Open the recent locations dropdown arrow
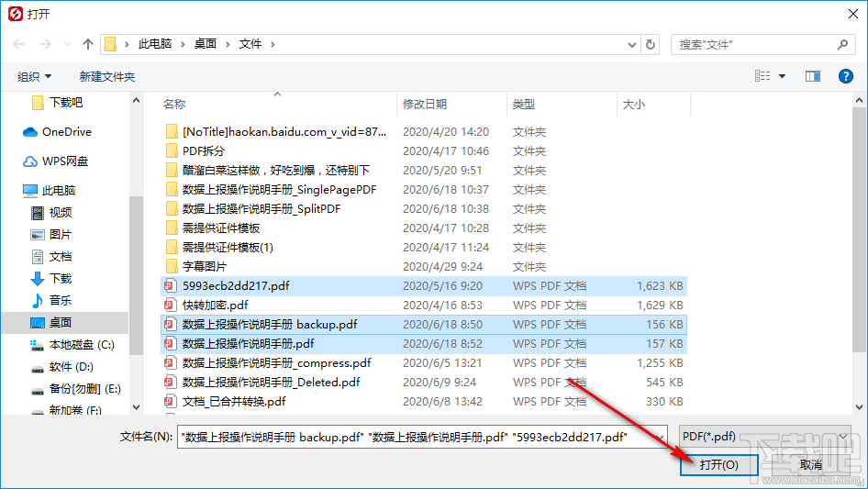 pyautogui.click(x=68, y=44)
